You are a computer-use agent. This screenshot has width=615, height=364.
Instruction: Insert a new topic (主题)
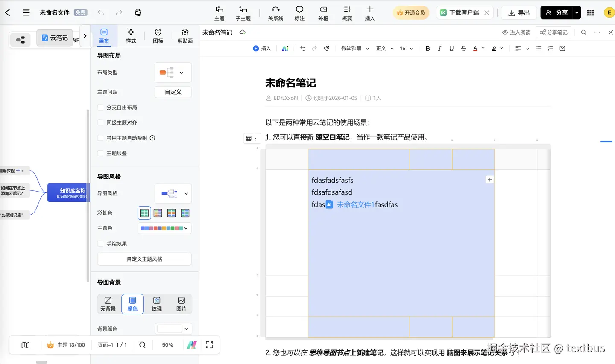click(x=219, y=13)
